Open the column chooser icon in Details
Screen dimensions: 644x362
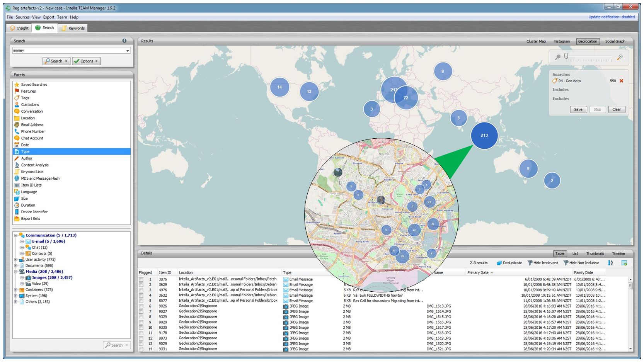624,263
